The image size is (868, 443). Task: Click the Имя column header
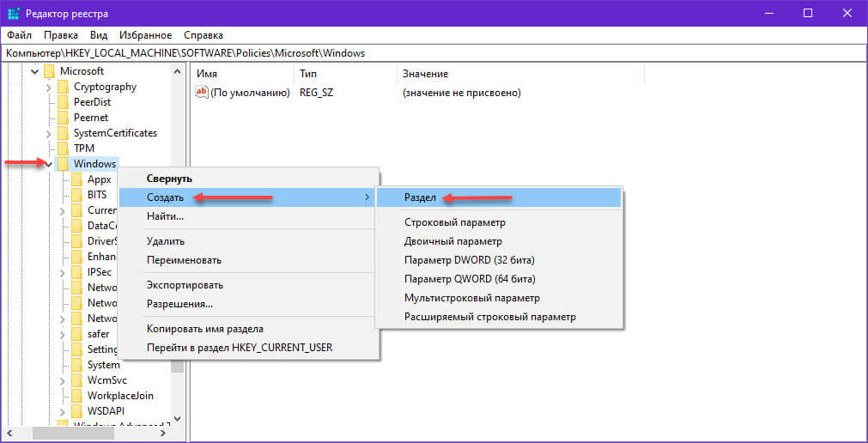(242, 74)
